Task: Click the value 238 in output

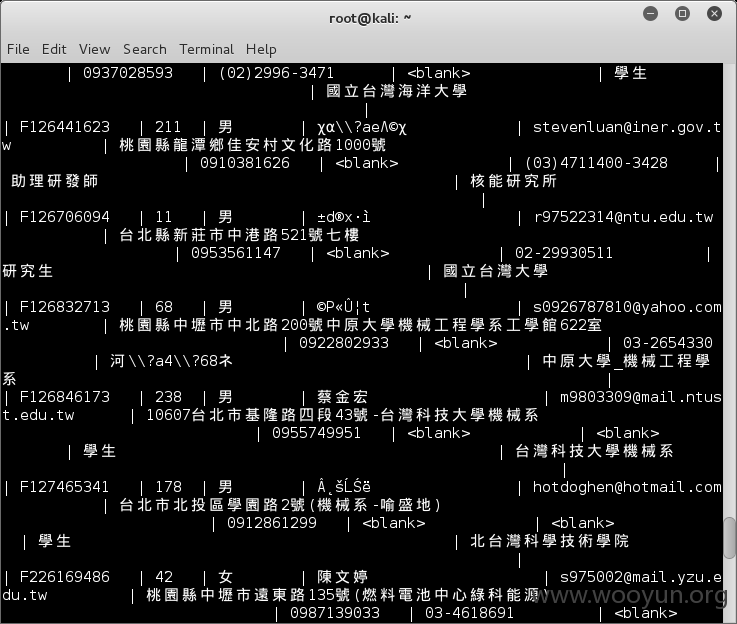Action: tap(168, 397)
